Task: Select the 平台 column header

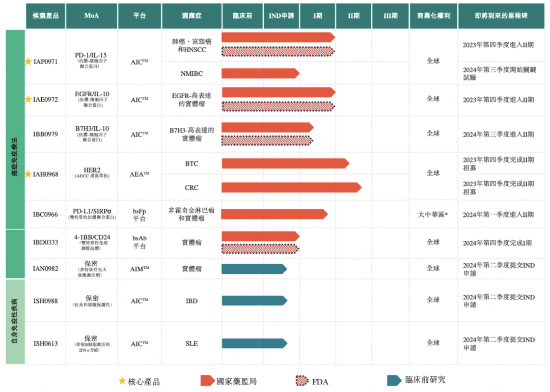Action: point(140,16)
